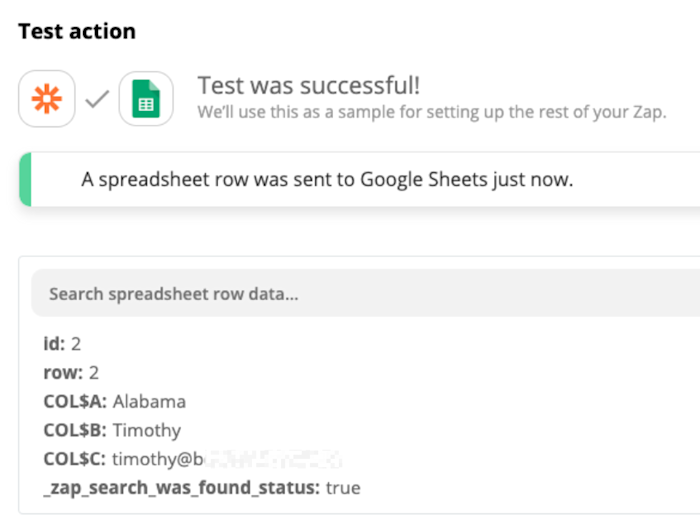Click the Test was successful! message
The image size is (700, 525).
[x=309, y=85]
